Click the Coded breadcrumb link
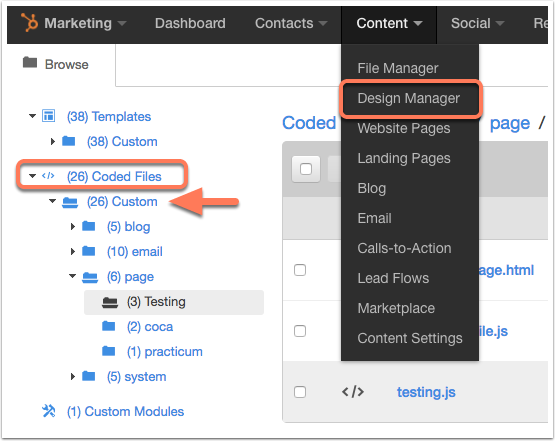Screen dimensions: 555x441 (309, 123)
